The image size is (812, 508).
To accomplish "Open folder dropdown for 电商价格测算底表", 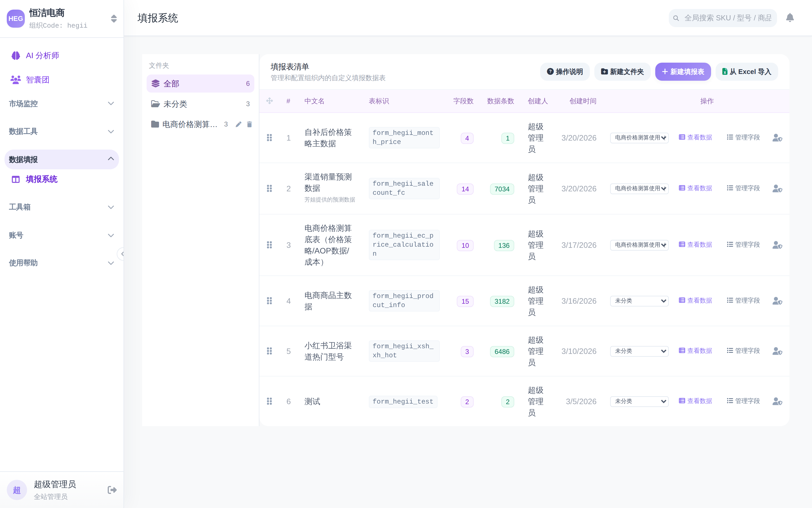I will point(639,245).
